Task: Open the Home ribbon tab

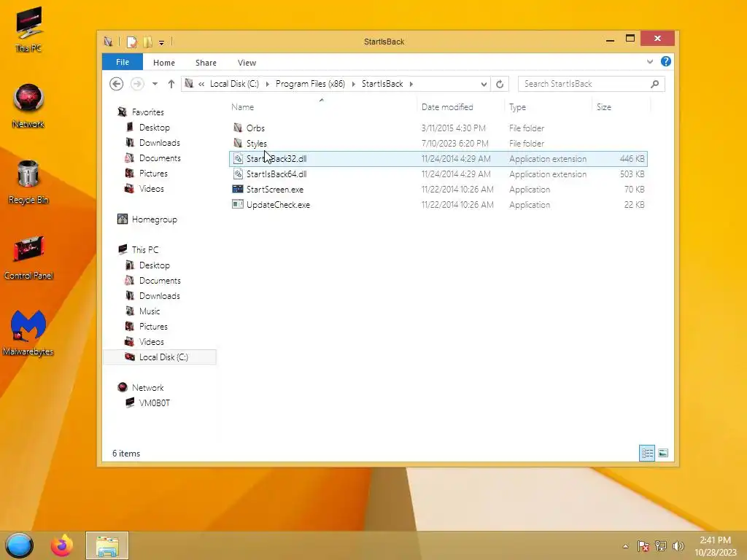Action: 164,63
